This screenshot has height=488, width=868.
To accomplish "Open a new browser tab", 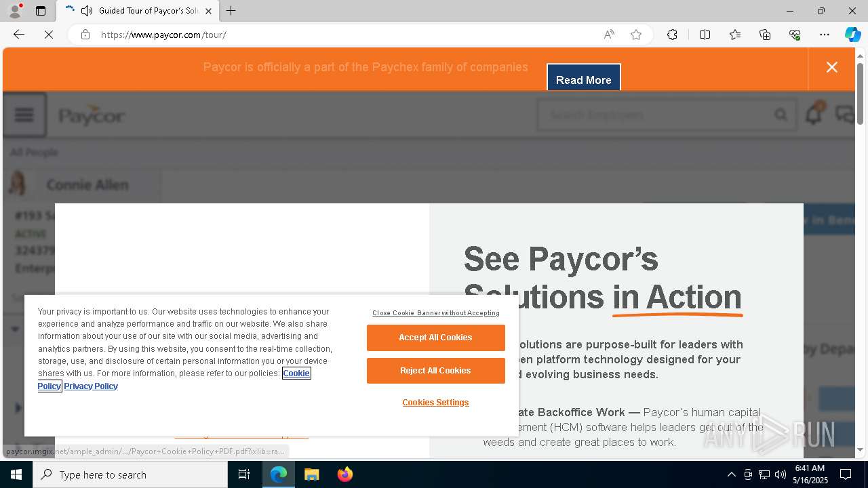I will [x=231, y=11].
